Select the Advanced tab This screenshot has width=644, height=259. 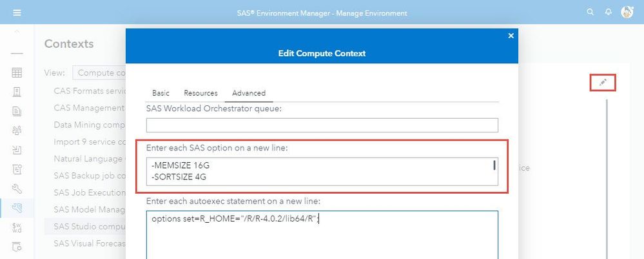(249, 93)
